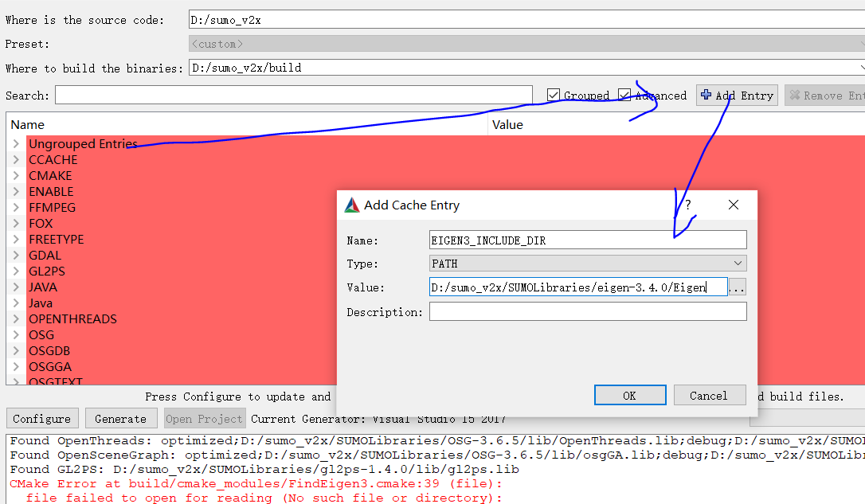Click the blue plus Add Entry icon

pos(706,95)
